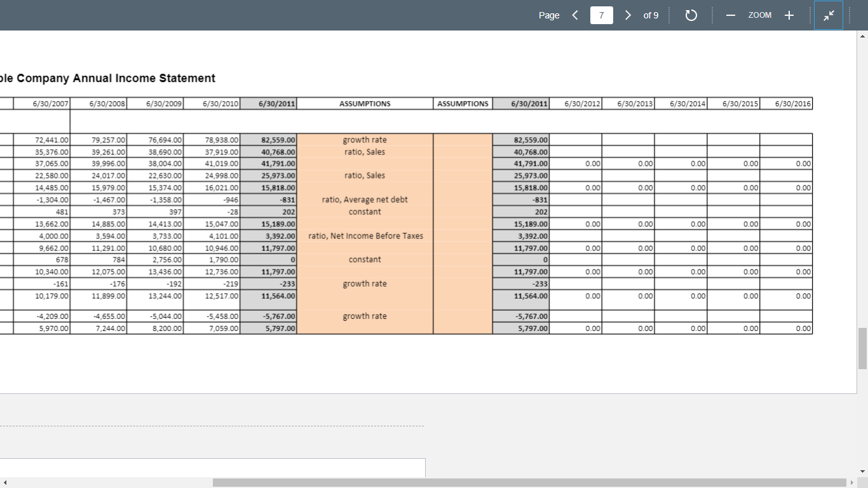
Task: Go to the previous page with the left chevron
Action: [575, 15]
